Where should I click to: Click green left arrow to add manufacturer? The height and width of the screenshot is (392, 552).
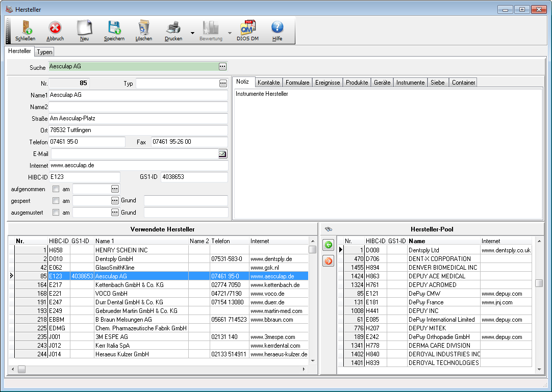pyautogui.click(x=329, y=245)
